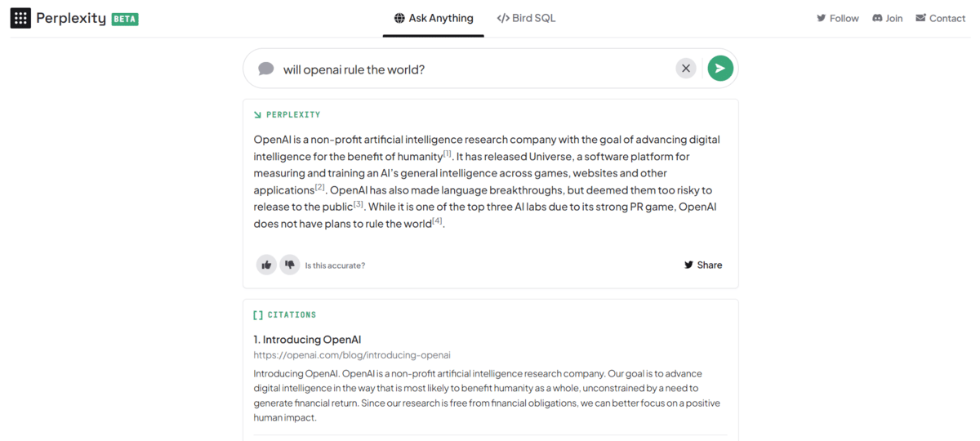980x441 pixels.
Task: Click the thumbs down icon
Action: [x=289, y=265]
